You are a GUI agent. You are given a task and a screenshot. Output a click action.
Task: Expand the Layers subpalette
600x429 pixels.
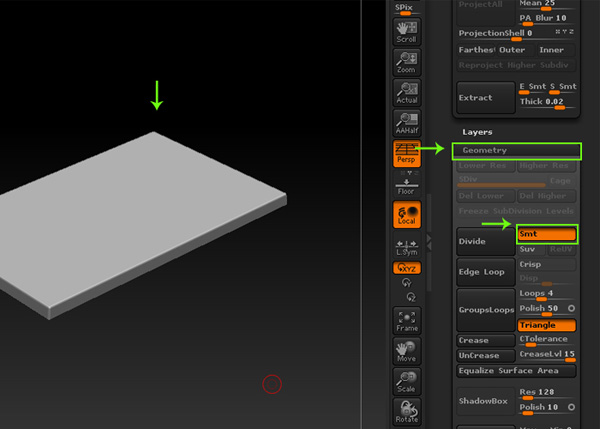pos(476,132)
